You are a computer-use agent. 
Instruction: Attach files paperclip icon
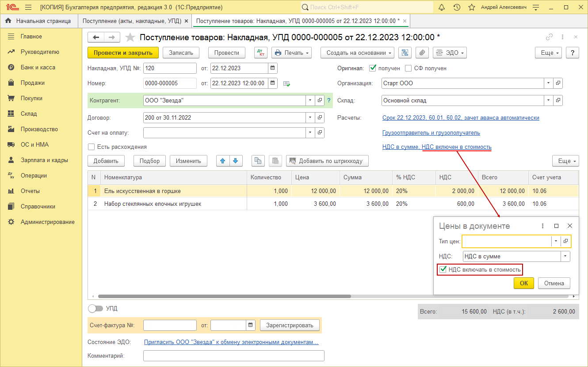(422, 53)
